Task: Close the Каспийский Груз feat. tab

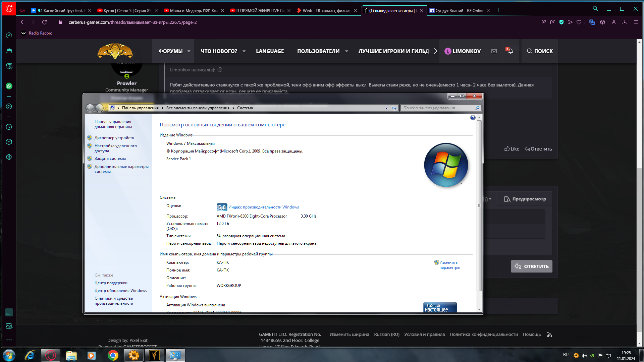Action: (x=90, y=10)
